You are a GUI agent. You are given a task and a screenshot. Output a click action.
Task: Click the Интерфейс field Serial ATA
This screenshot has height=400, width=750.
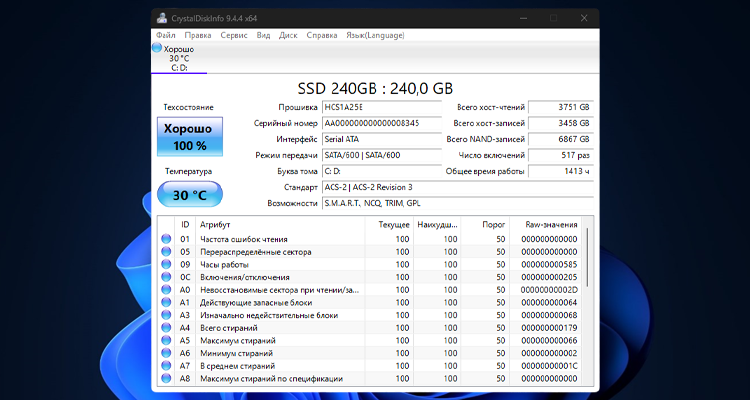pos(382,139)
